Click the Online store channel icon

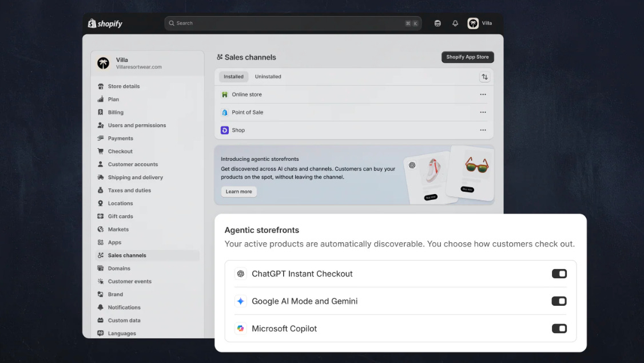coord(225,94)
